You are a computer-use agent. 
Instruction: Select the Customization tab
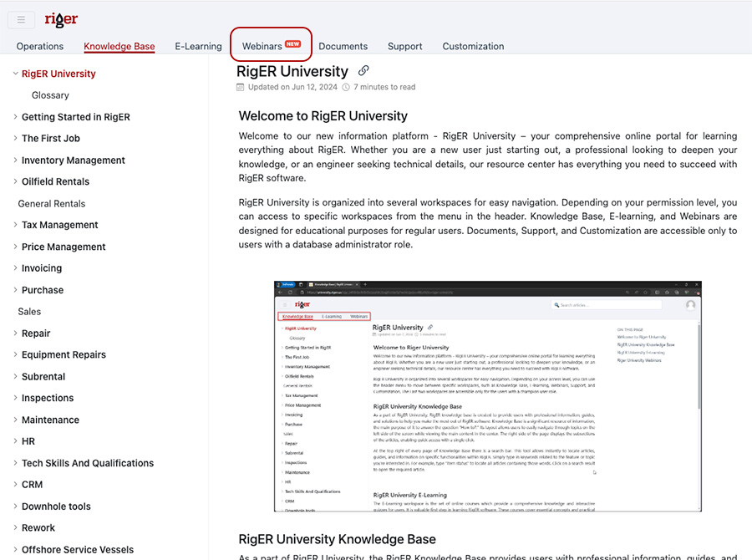pyautogui.click(x=473, y=46)
